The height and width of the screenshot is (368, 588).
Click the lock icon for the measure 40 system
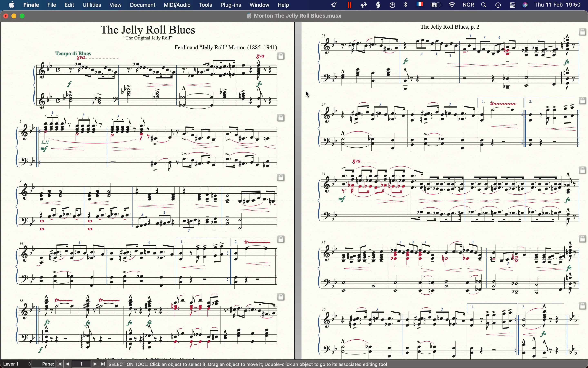pos(583,306)
